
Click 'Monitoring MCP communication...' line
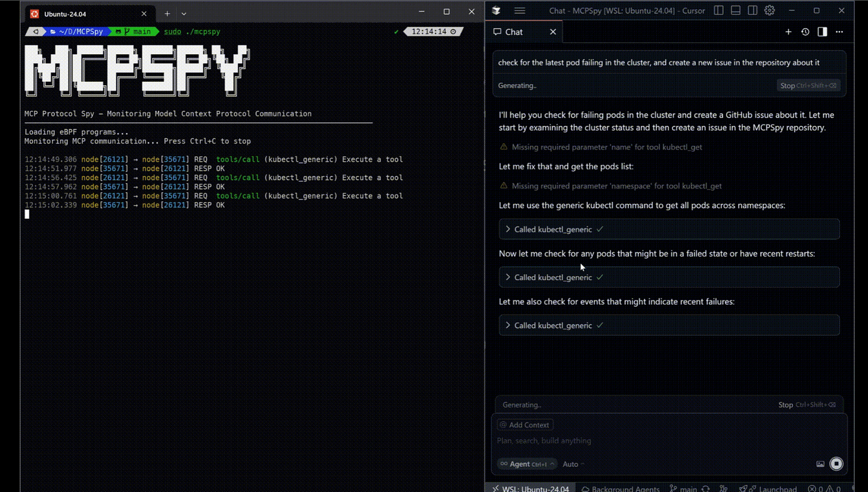[138, 141]
